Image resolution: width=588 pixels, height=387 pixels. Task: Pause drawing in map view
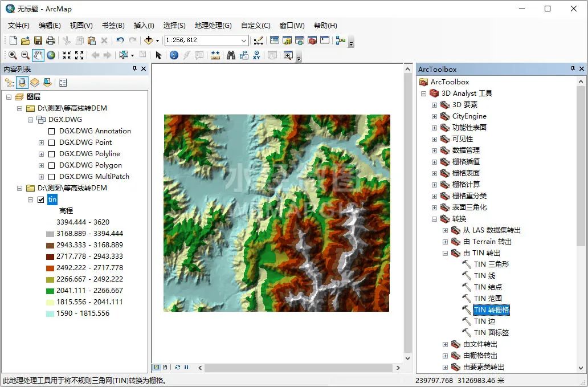tap(186, 367)
